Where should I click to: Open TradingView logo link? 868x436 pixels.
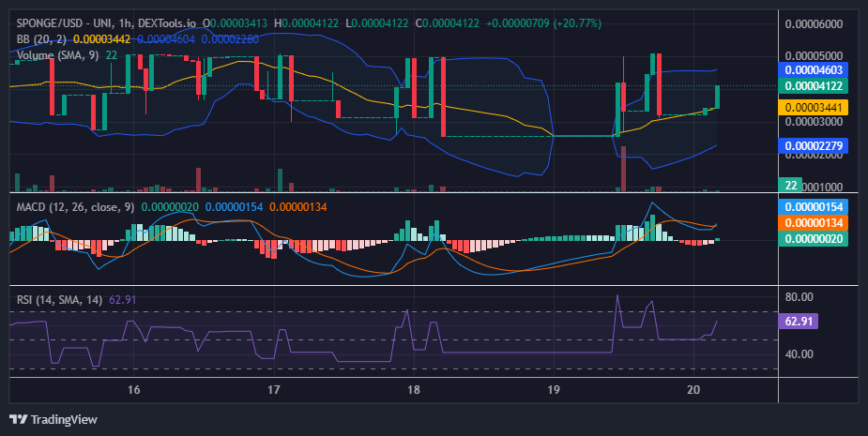pos(53,419)
